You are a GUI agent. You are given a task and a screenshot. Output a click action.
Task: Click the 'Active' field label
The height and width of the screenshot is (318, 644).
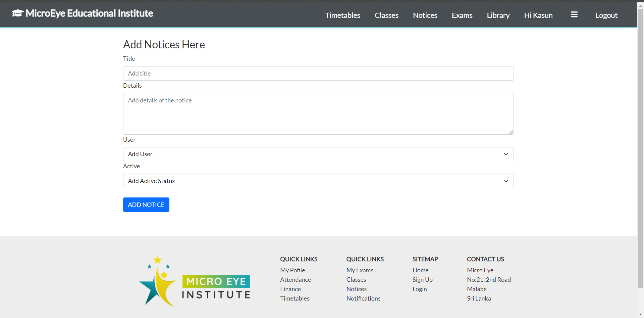pyautogui.click(x=131, y=166)
